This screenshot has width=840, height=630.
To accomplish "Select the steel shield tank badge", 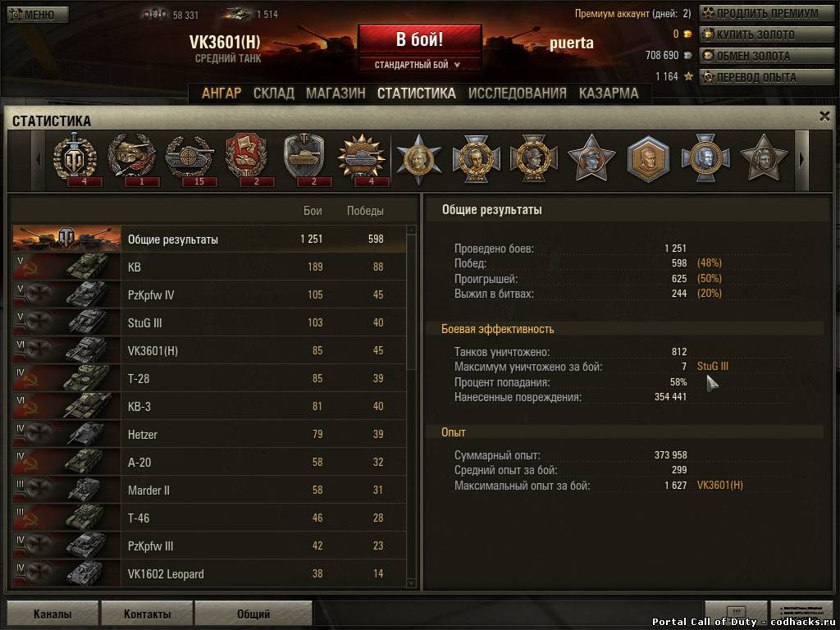I will [304, 157].
